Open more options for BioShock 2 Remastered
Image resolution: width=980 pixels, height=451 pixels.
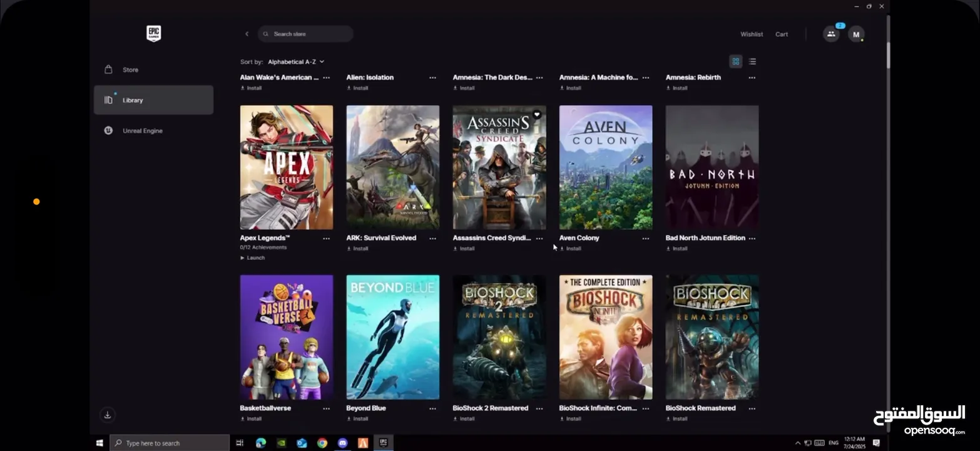click(x=539, y=408)
